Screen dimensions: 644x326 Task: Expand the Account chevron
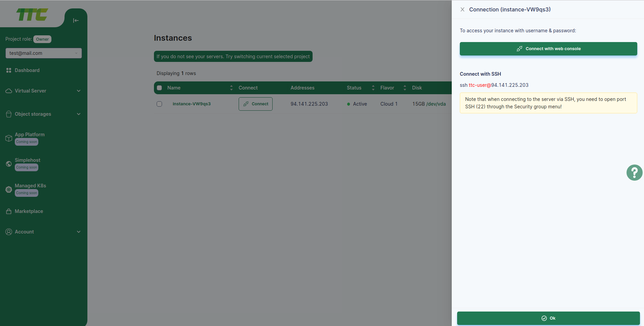point(79,232)
